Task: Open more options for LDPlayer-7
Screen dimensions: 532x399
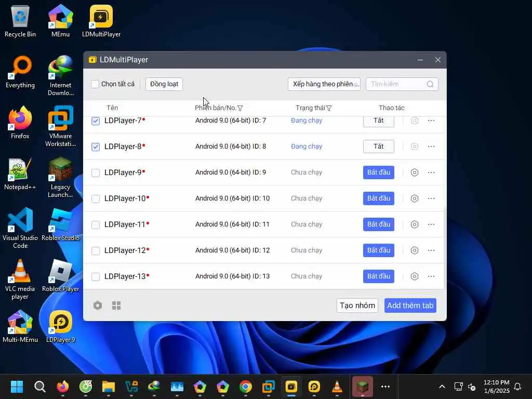Action: [x=431, y=121]
